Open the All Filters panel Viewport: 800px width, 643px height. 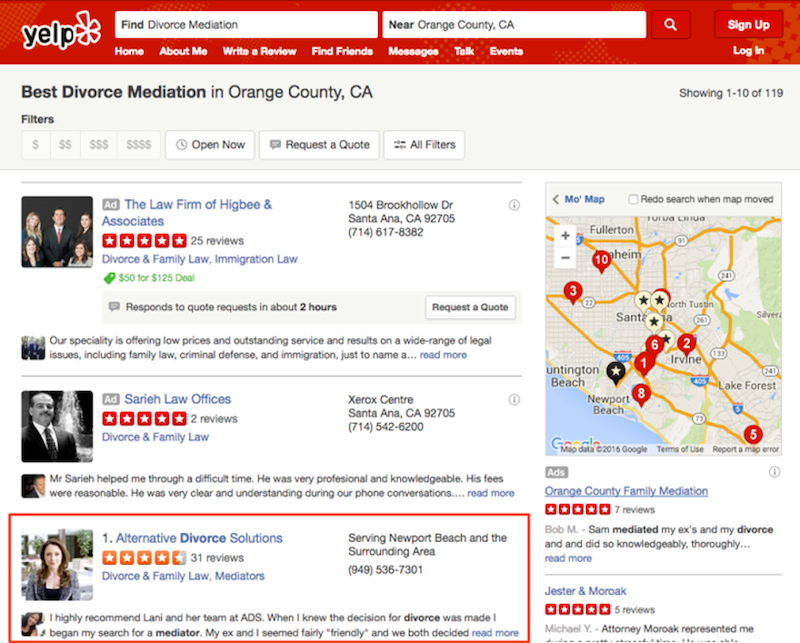(424, 144)
